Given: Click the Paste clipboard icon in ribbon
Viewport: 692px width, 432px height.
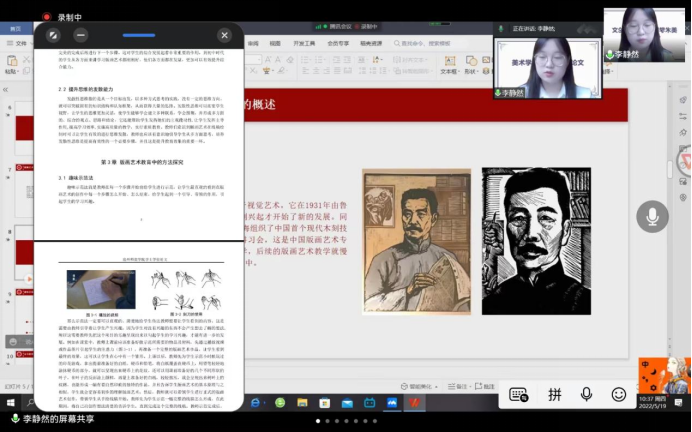Looking at the screenshot, I should 12,60.
